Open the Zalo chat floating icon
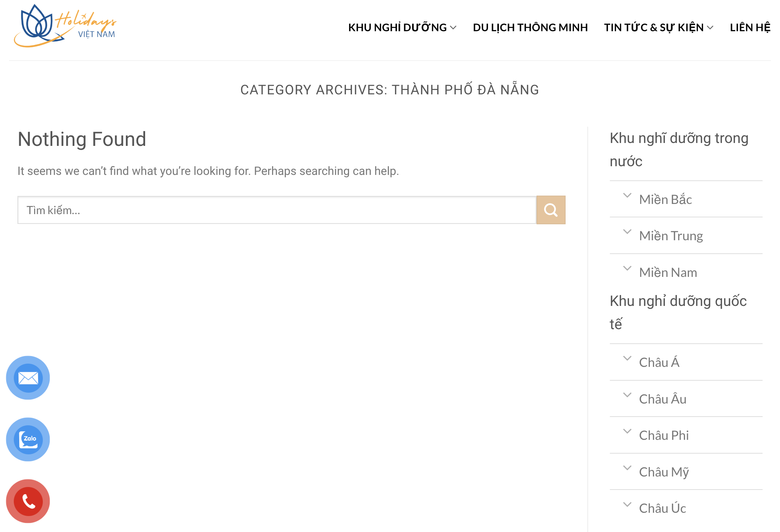The width and height of the screenshot is (780, 532). tap(28, 439)
